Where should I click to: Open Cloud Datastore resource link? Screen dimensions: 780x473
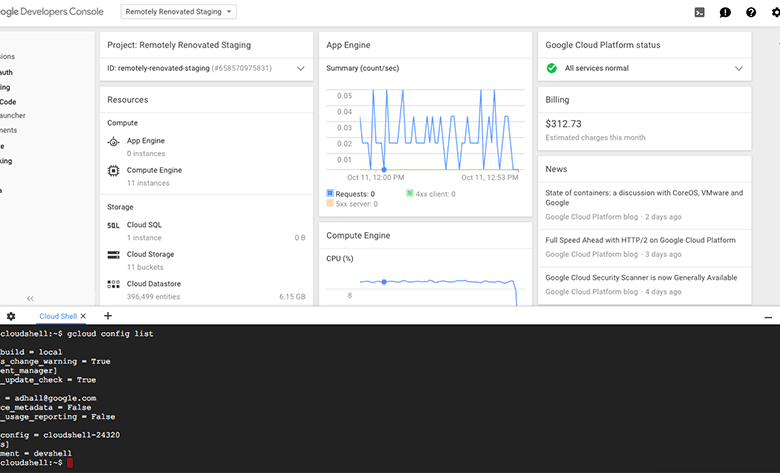point(154,284)
